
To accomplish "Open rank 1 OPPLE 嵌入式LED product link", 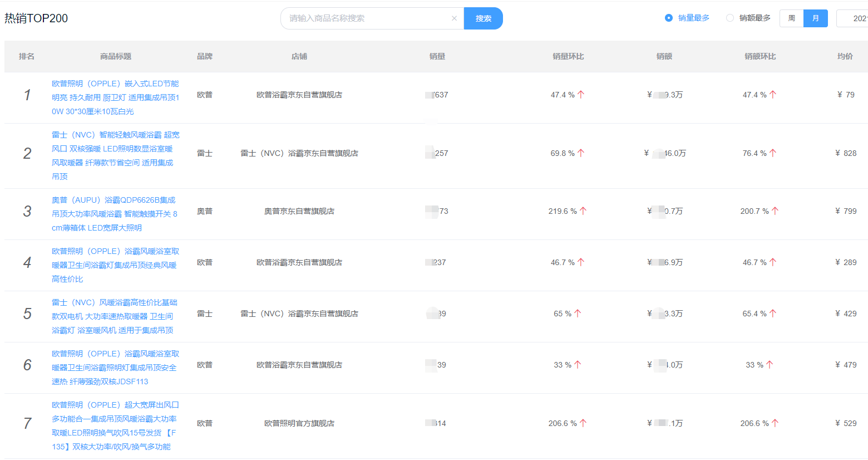I will 115,97.
